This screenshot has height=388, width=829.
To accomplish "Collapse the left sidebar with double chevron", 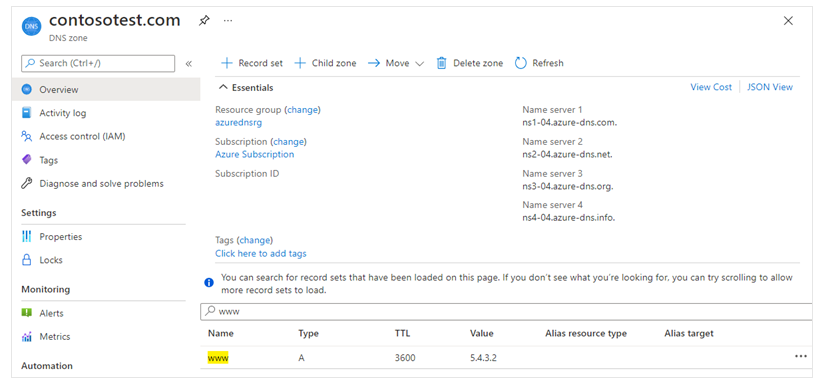I will pos(188,63).
